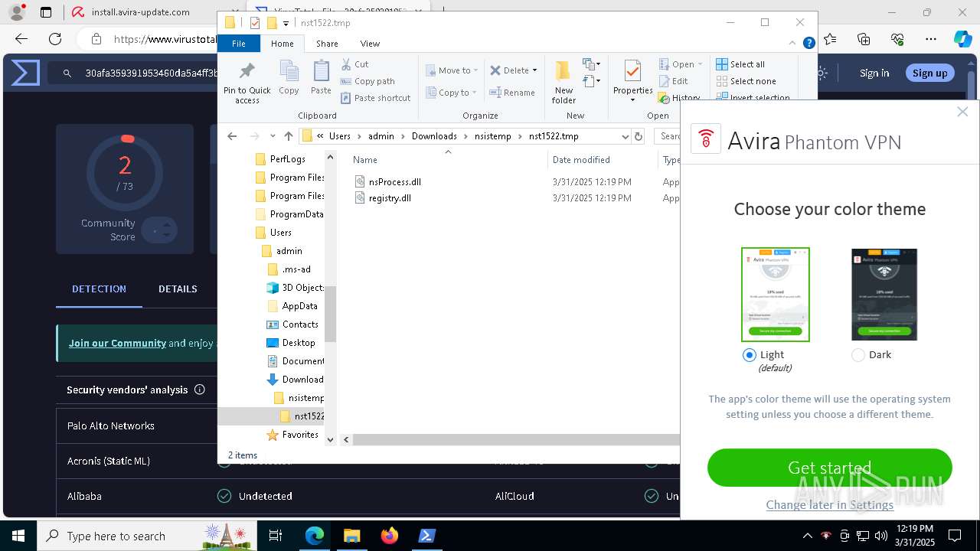Open the Delete dropdown arrow
Viewport: 980px width, 551px height.
(534, 70)
